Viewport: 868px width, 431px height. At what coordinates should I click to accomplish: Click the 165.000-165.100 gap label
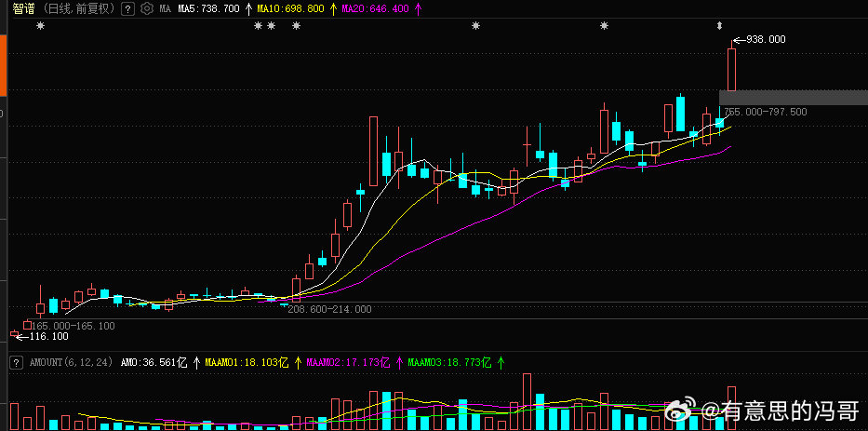point(73,327)
